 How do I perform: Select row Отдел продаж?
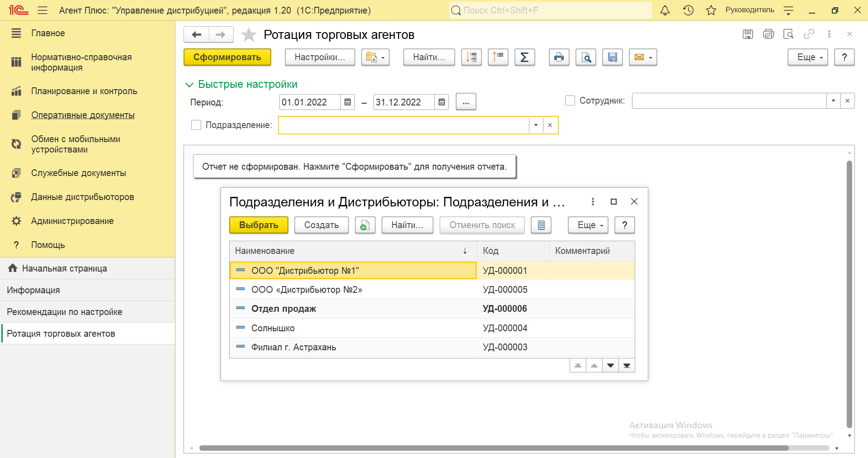click(432, 309)
